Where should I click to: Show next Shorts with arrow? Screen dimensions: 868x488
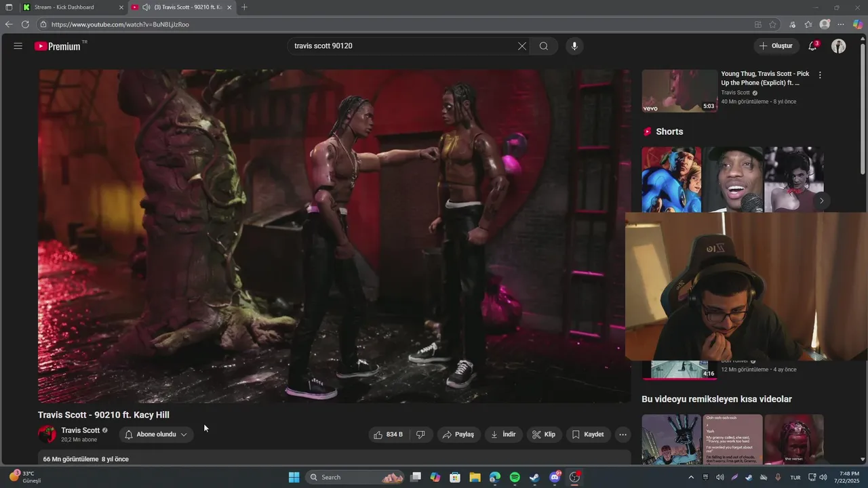[x=821, y=201]
